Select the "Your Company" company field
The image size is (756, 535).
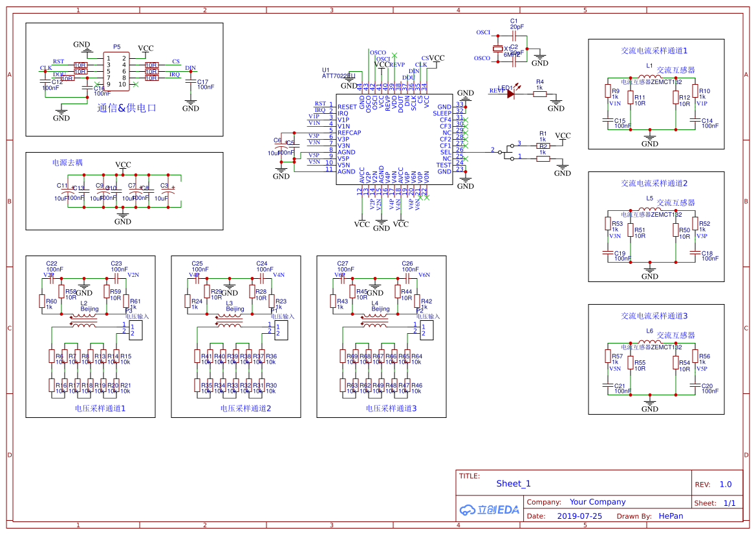tap(598, 502)
